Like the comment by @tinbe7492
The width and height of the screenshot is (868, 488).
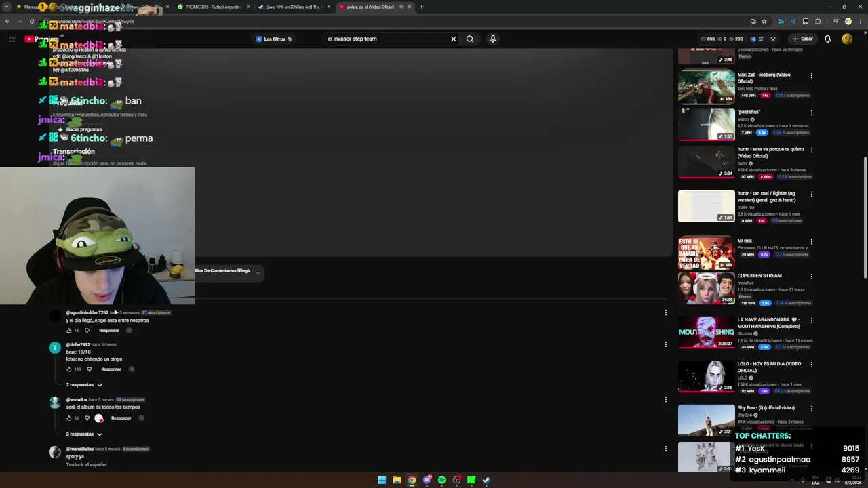pos(69,369)
